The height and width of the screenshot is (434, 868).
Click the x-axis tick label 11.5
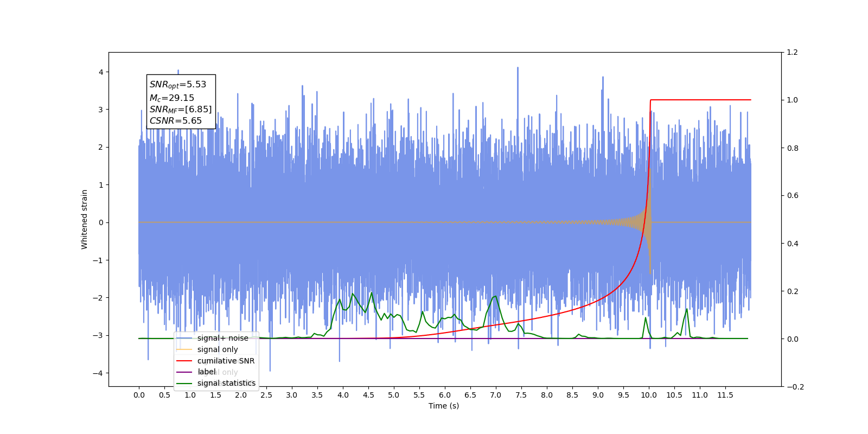[x=725, y=395]
